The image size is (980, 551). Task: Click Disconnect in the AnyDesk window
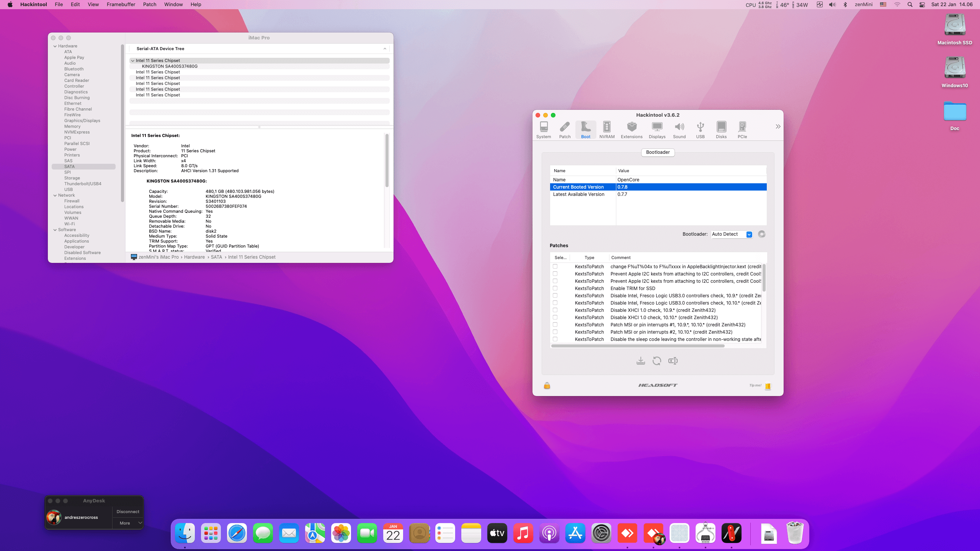pyautogui.click(x=128, y=512)
